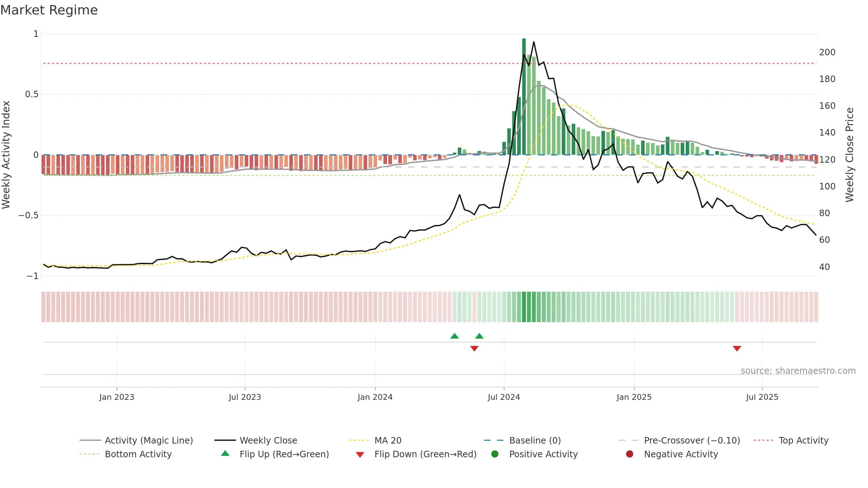Viewport: 868px width, 488px height.
Task: Toggle Weekly Close legend entry
Action: point(256,440)
